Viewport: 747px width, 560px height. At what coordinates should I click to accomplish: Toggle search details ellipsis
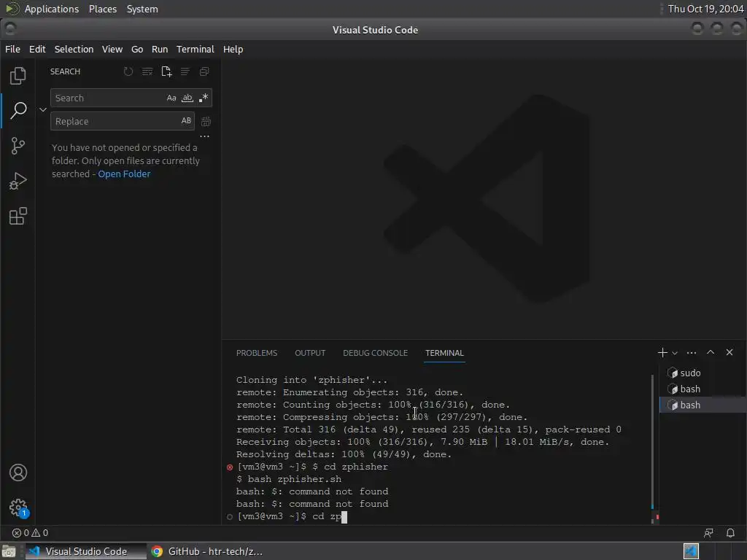tap(204, 136)
